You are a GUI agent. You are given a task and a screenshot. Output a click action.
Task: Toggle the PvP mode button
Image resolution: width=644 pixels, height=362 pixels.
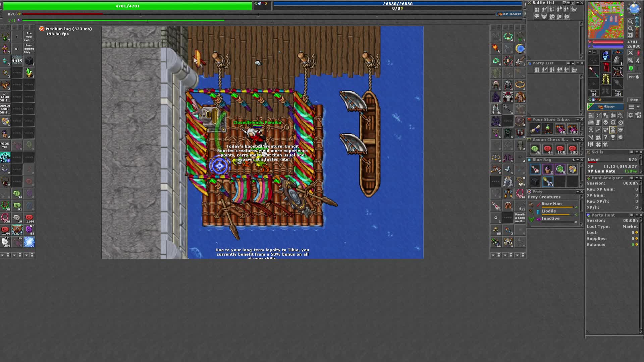coord(634,77)
